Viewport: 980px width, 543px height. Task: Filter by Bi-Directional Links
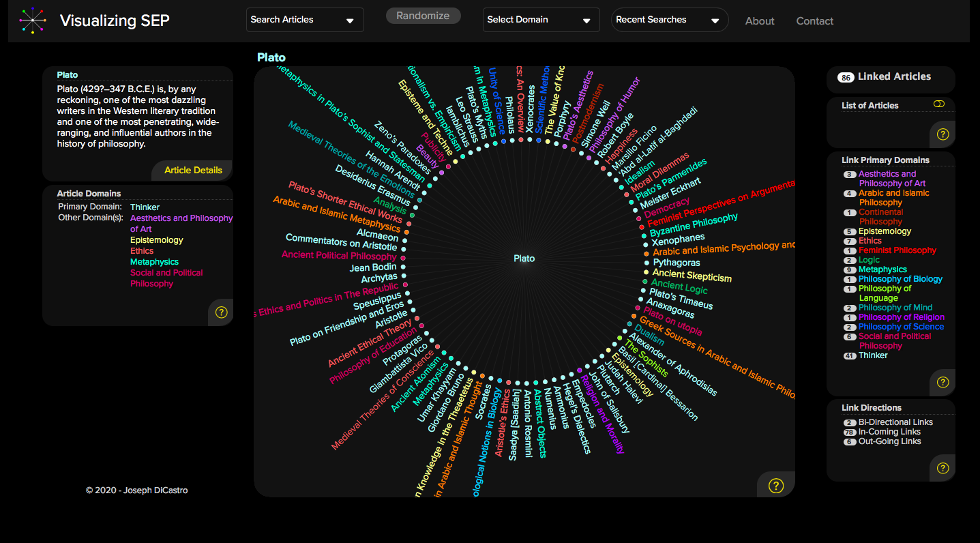coord(895,422)
